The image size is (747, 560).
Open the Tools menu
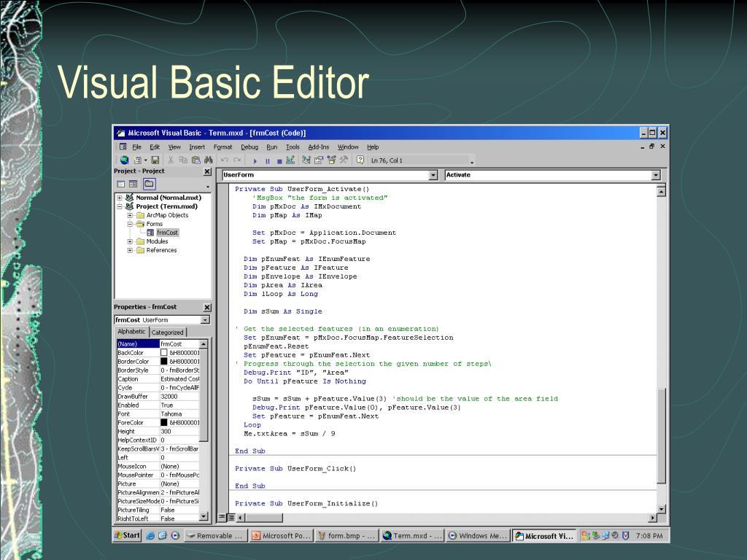pos(293,147)
